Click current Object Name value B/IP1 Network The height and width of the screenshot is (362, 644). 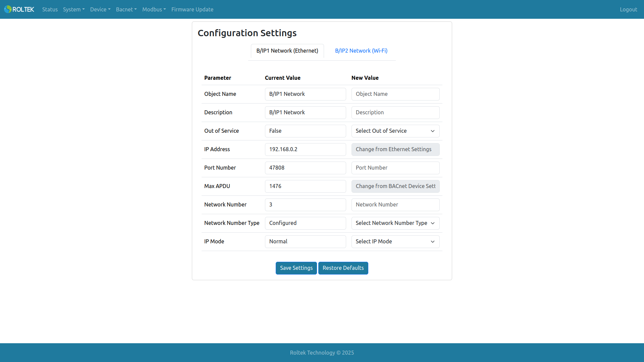305,94
